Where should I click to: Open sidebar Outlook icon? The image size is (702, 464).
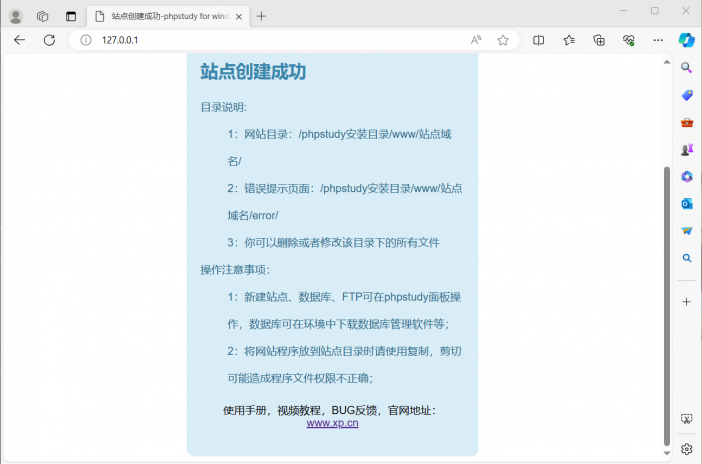click(x=687, y=204)
